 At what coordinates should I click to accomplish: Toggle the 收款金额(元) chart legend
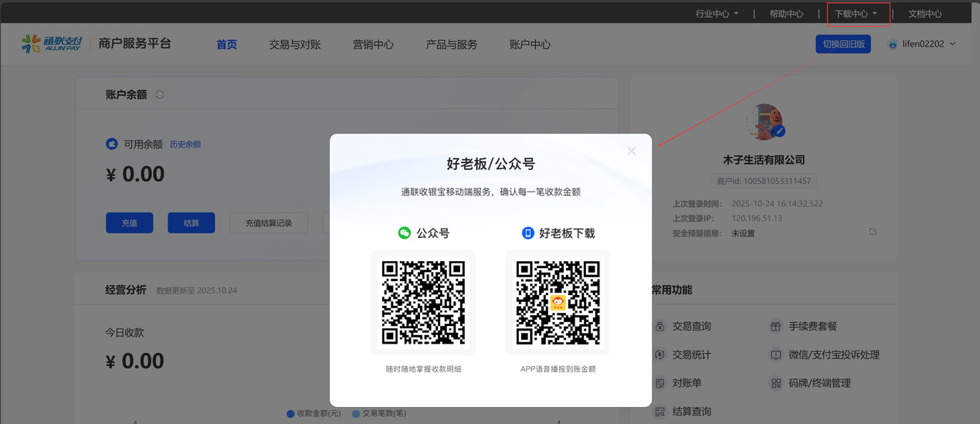[313, 414]
